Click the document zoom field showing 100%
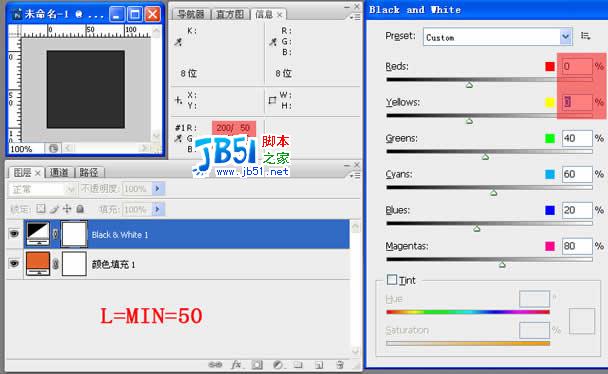Image resolution: width=608 pixels, height=374 pixels. pyautogui.click(x=26, y=149)
